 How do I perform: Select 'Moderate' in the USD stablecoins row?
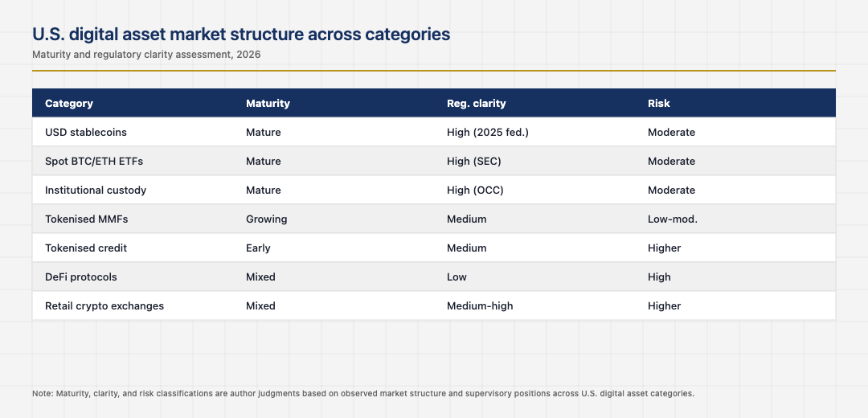coord(671,133)
